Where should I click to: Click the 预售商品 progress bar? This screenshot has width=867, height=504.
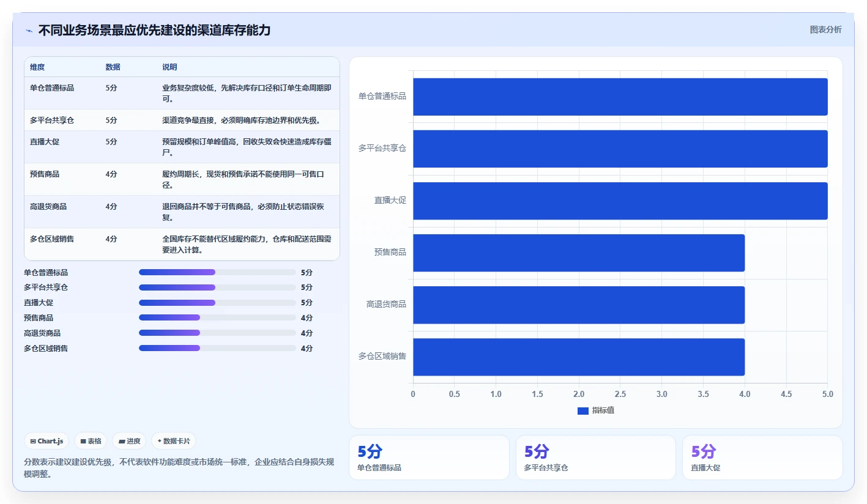[x=217, y=317]
